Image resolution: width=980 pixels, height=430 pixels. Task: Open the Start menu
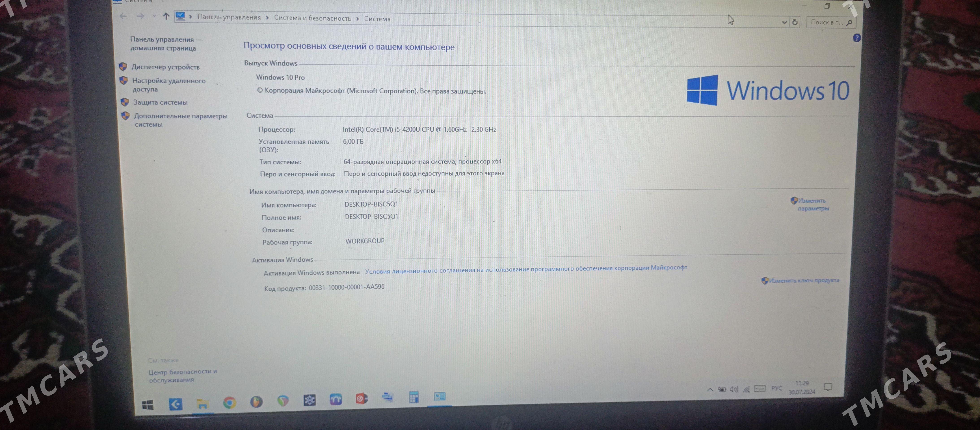pyautogui.click(x=148, y=404)
